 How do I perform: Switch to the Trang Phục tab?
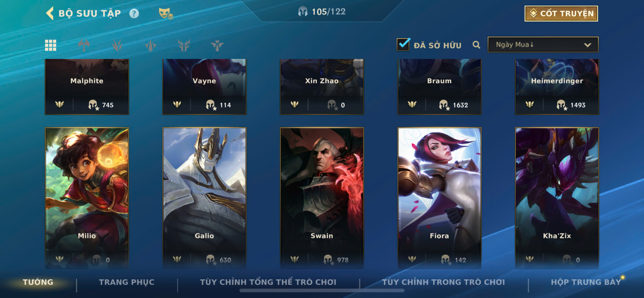pyautogui.click(x=127, y=282)
